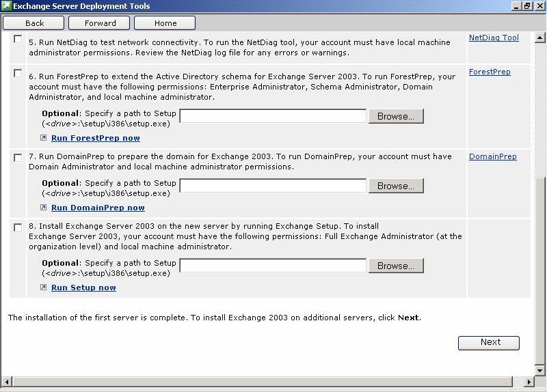The height and width of the screenshot is (392, 547).
Task: Focus the ForestPrep setup path field
Action: (273, 116)
